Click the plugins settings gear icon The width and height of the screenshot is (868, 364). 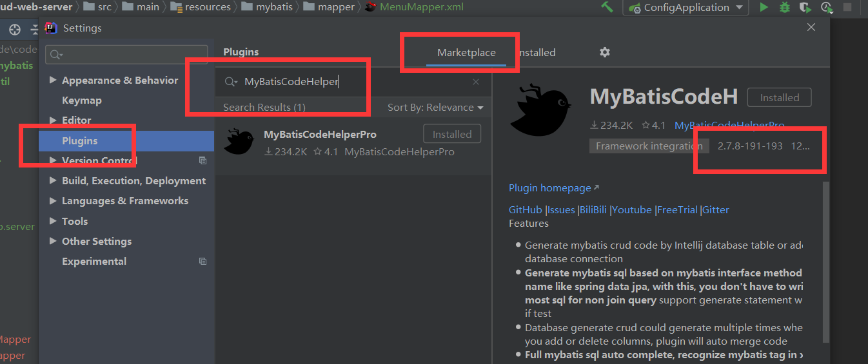point(605,52)
